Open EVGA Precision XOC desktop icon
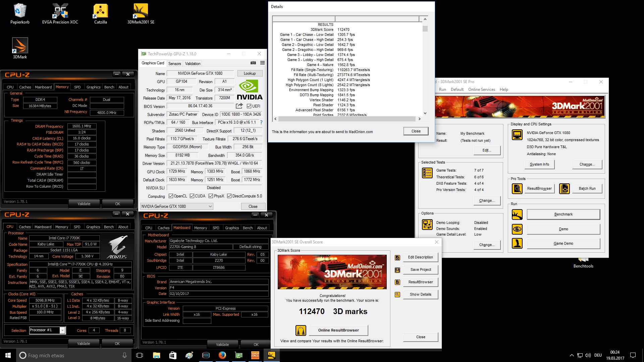The image size is (644, 362). (60, 14)
